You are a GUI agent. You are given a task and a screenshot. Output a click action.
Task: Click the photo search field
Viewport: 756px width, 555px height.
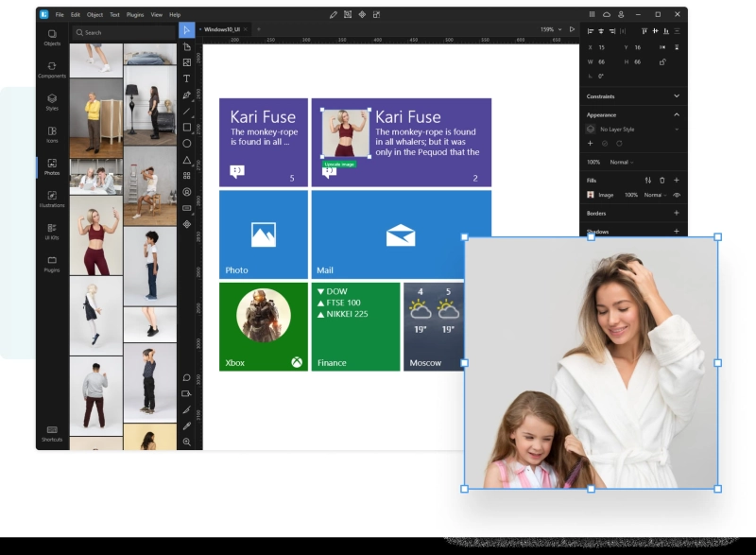(124, 33)
